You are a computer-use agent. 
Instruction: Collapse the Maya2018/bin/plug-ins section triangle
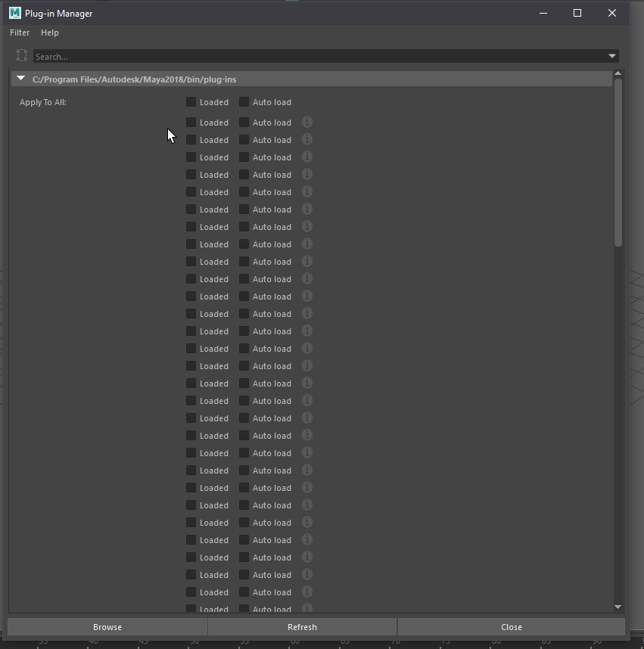pyautogui.click(x=20, y=78)
